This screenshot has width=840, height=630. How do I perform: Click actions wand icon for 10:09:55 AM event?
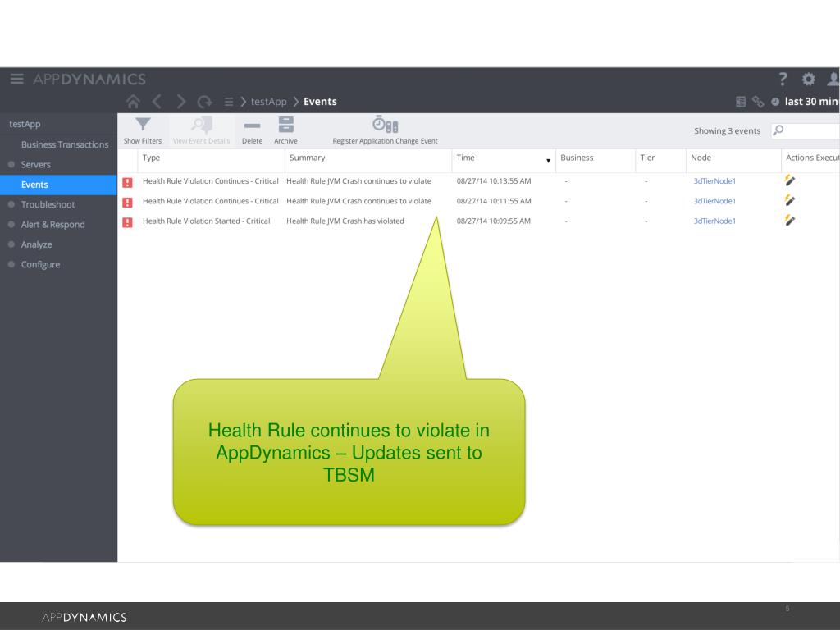790,220
